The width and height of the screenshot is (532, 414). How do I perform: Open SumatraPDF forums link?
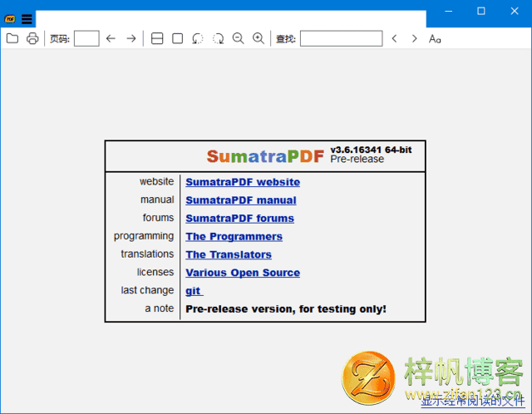click(x=239, y=218)
